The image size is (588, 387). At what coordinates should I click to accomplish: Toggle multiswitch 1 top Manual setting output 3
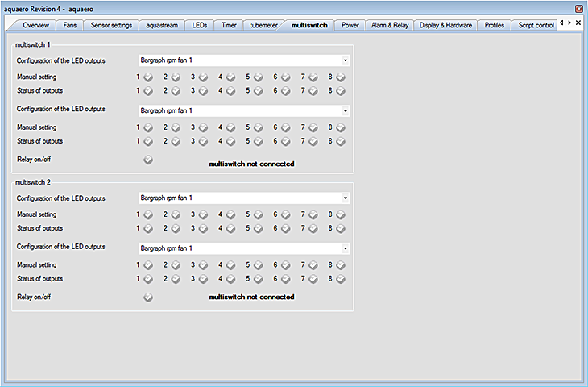(x=203, y=77)
